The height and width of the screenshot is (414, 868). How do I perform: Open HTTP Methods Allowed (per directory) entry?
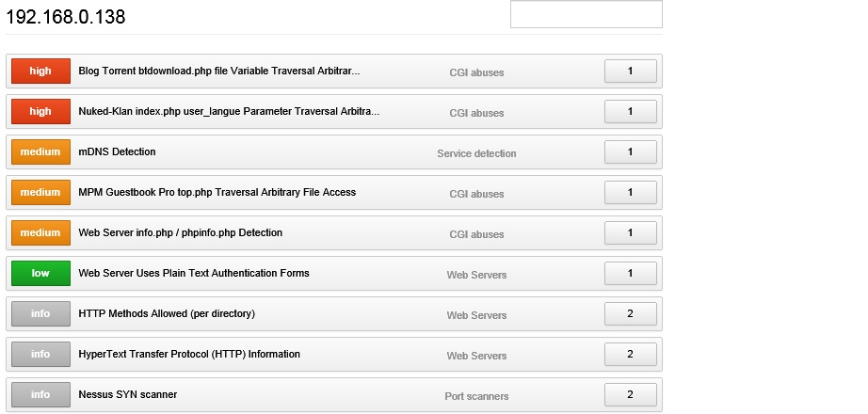coord(167,314)
